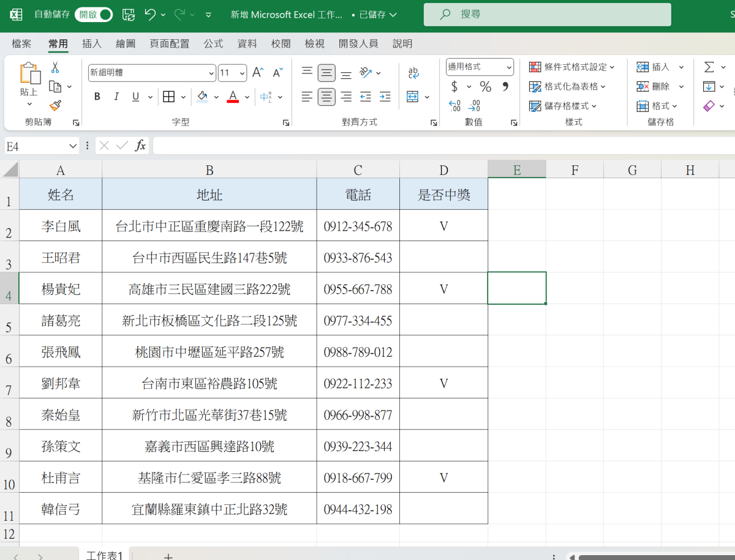This screenshot has width=735, height=560.
Task: Click 格式化為表格 button
Action: click(x=567, y=86)
